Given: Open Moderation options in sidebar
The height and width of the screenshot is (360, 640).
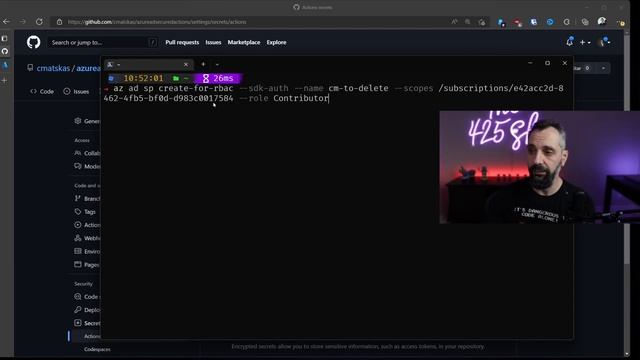Looking at the screenshot, I should [x=87, y=166].
